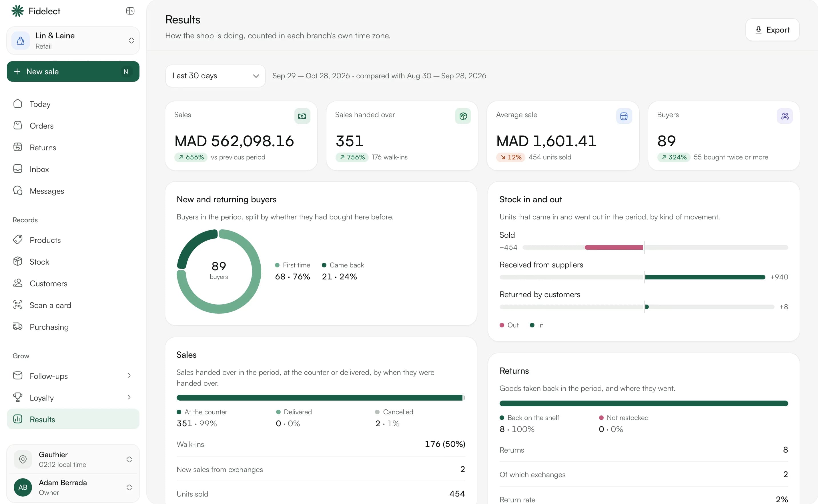Viewport: 818px width, 504px height.
Task: Click the Inbox tray icon
Action: click(x=18, y=169)
